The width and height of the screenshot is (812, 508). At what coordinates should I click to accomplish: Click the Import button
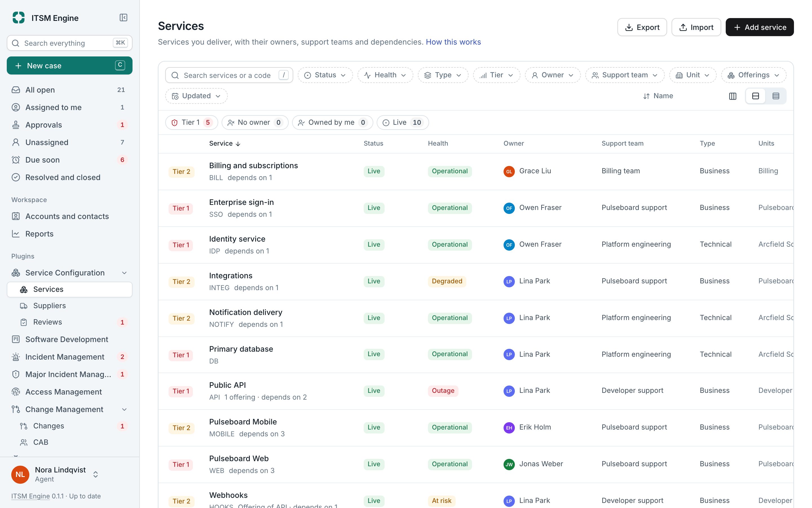(x=696, y=27)
